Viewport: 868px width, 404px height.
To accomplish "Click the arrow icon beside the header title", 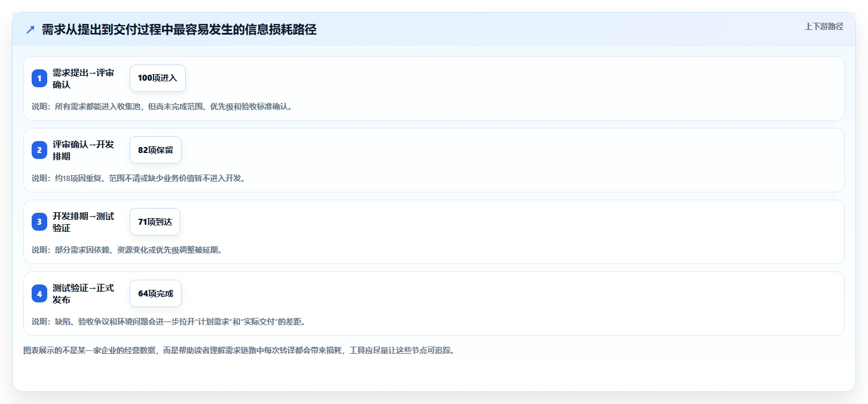I will pos(30,30).
